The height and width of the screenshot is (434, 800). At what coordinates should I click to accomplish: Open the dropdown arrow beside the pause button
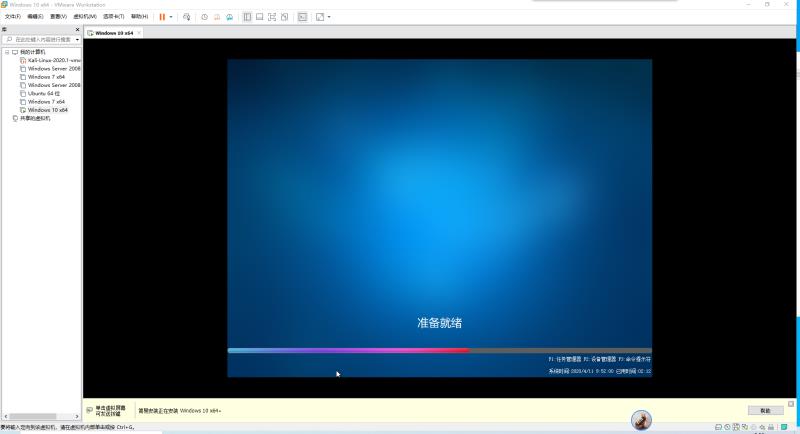(171, 17)
